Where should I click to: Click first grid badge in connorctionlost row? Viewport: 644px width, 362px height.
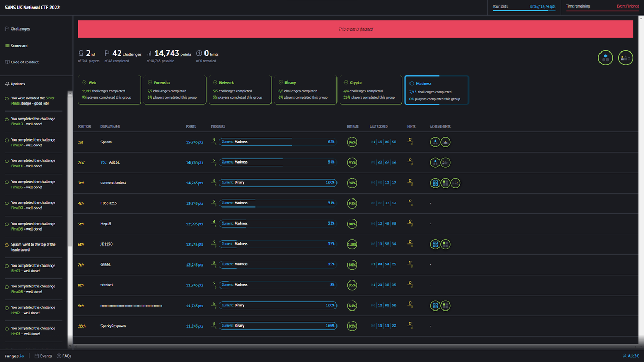[435, 183]
